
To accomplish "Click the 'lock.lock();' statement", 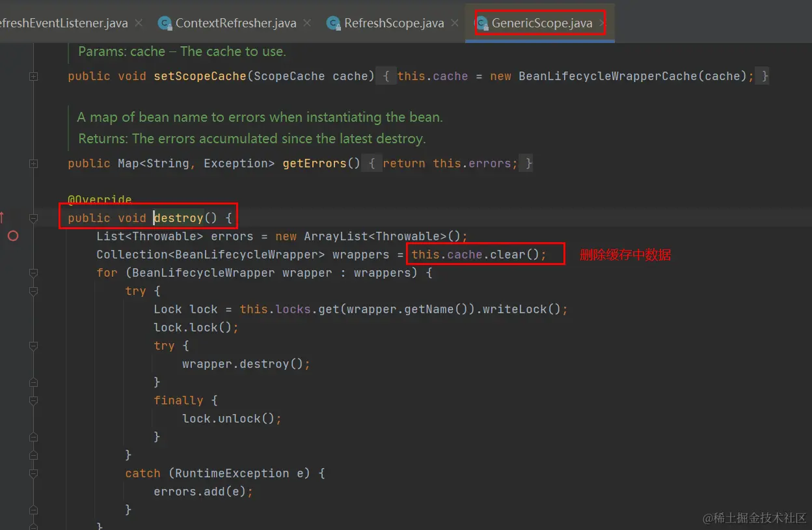I will [196, 328].
